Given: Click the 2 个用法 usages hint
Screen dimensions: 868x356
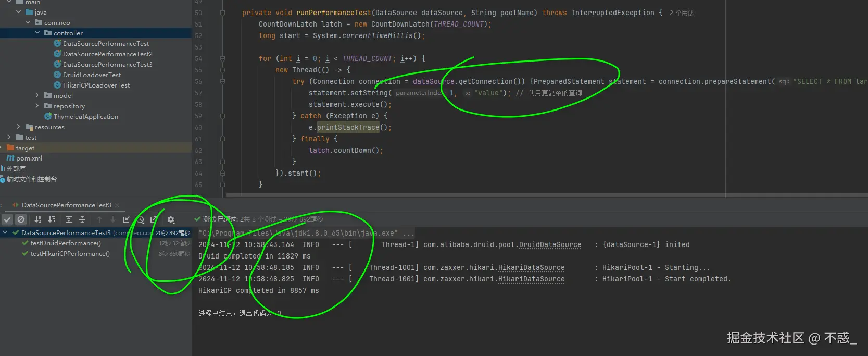Looking at the screenshot, I should point(682,13).
